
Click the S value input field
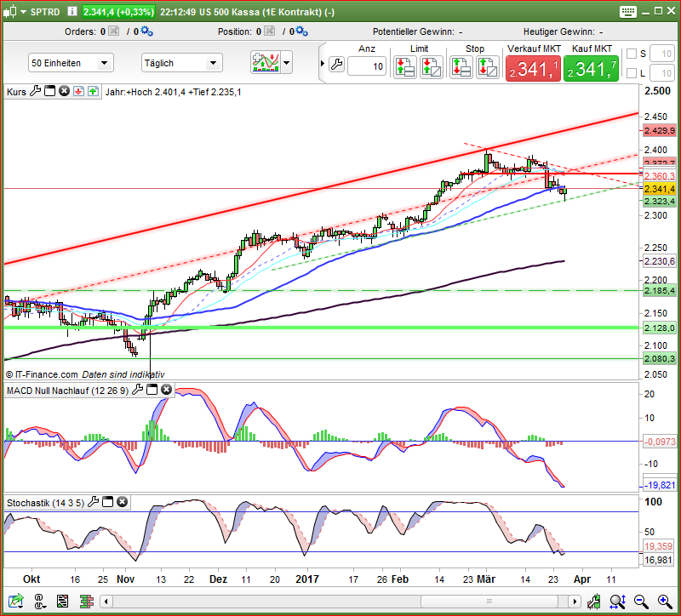(x=662, y=54)
